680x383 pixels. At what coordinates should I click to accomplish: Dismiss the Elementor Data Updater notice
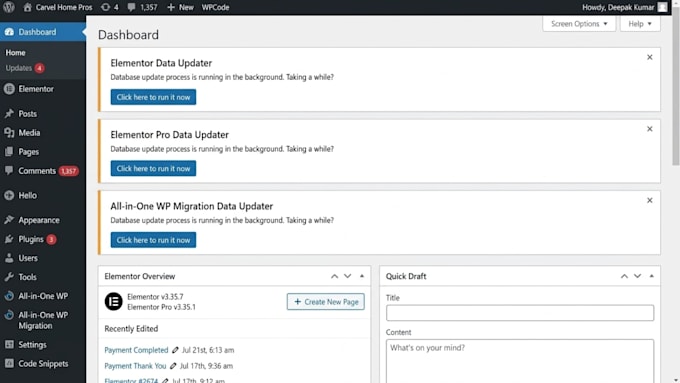[x=650, y=57]
